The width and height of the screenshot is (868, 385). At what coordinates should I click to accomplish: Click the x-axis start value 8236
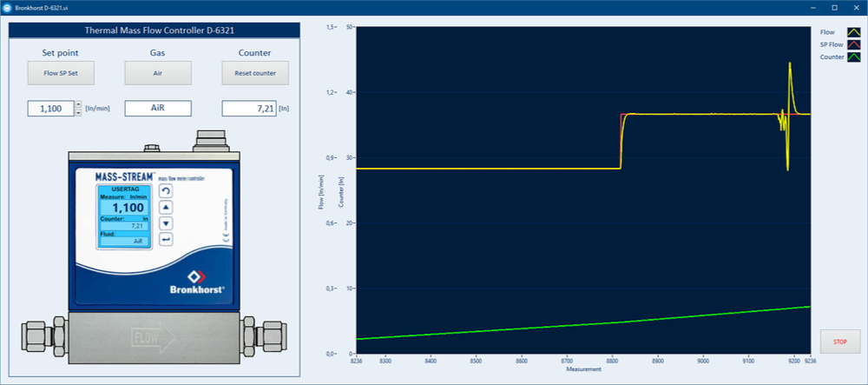[356, 361]
